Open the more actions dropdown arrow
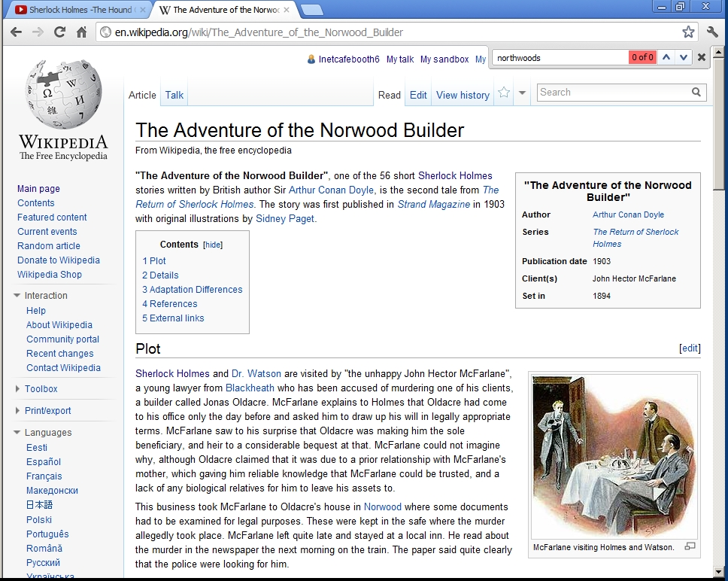The image size is (728, 581). 522,93
